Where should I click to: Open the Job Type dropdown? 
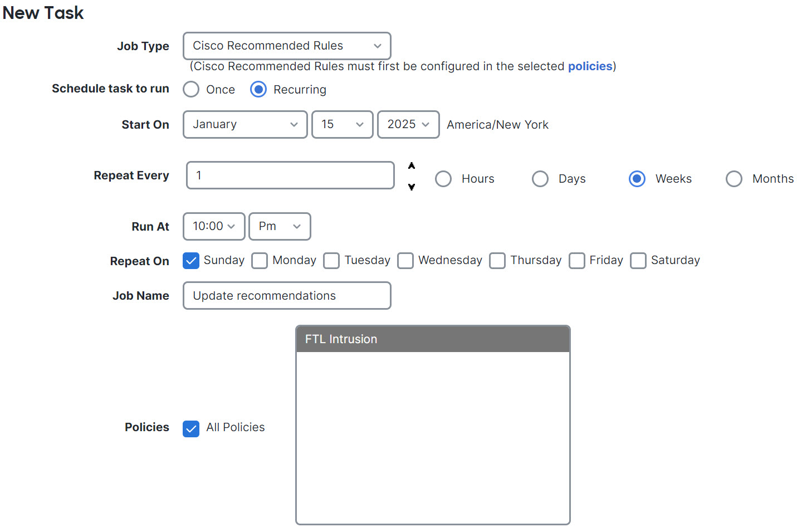point(286,46)
